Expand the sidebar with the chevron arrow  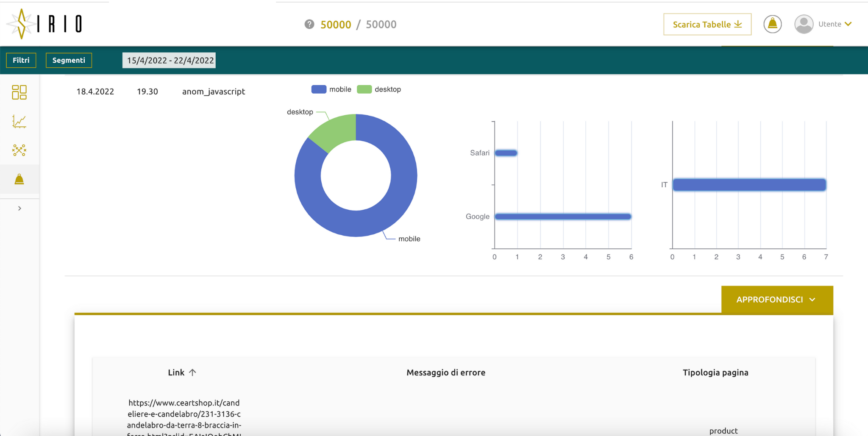[x=19, y=208]
